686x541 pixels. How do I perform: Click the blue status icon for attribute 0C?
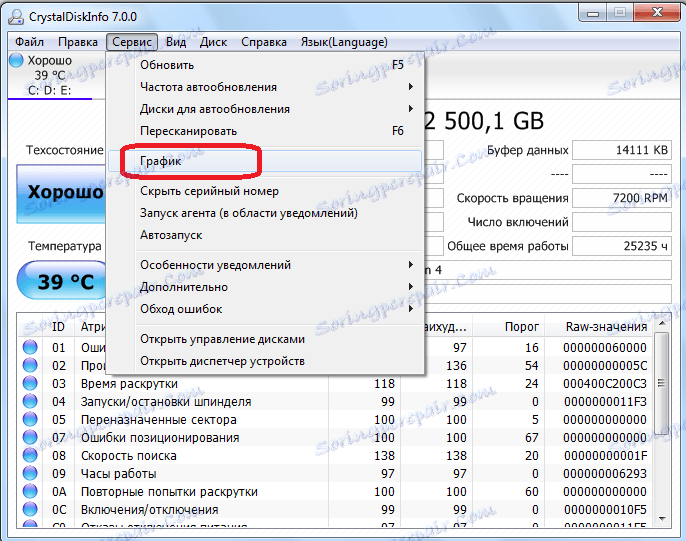(30, 509)
